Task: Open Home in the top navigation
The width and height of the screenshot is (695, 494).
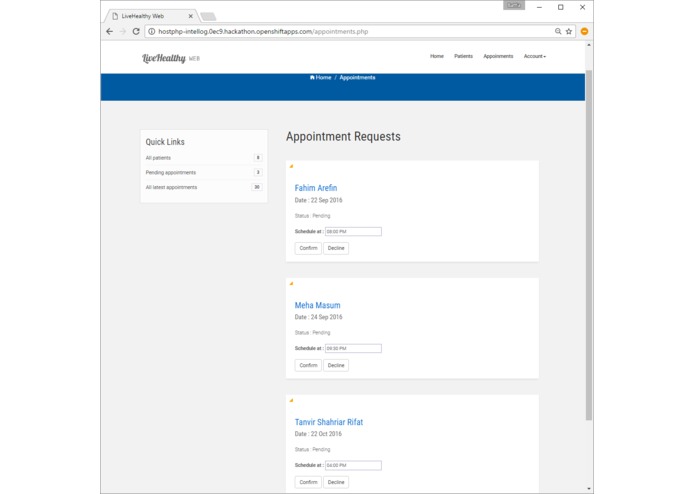Action: pos(437,56)
